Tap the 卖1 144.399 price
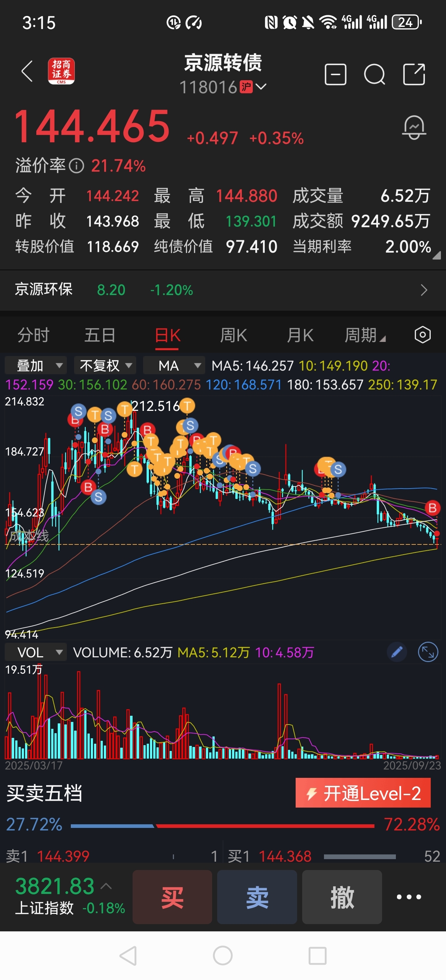Viewport: 446px width, 980px height. click(x=63, y=856)
